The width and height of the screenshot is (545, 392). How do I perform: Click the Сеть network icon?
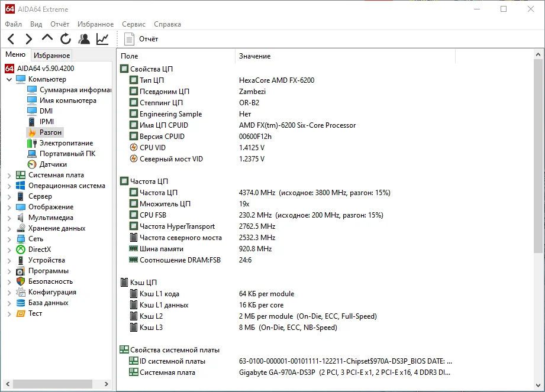21,239
